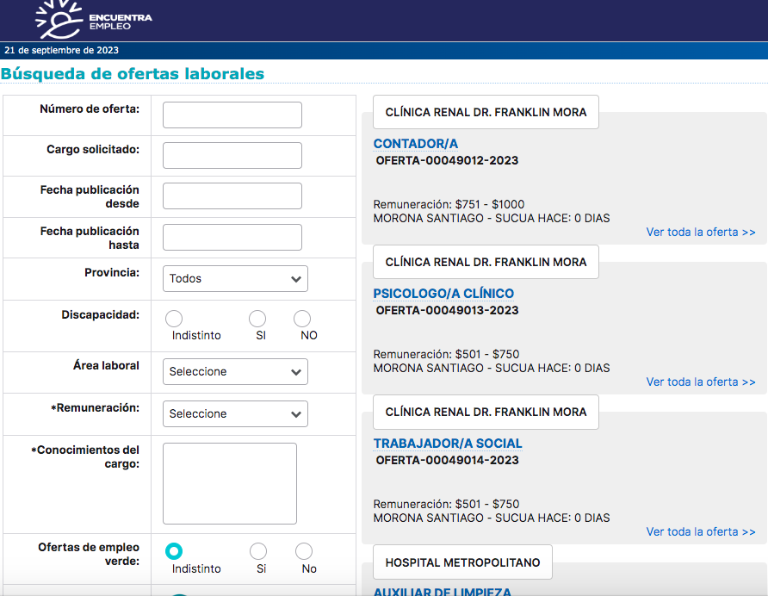Select Indistinto for Discapacidad
The image size is (768, 596).
pos(174,318)
